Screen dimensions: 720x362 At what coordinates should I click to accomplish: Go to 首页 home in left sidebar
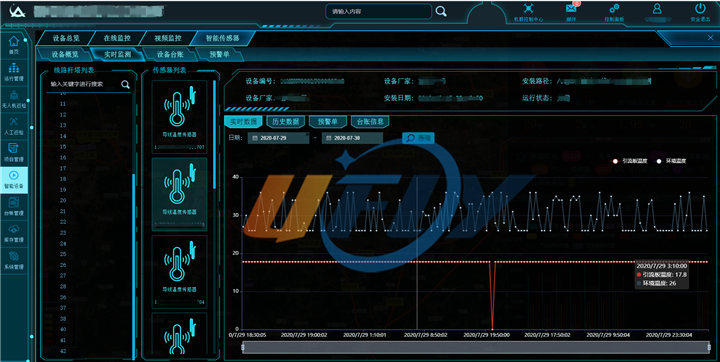14,45
